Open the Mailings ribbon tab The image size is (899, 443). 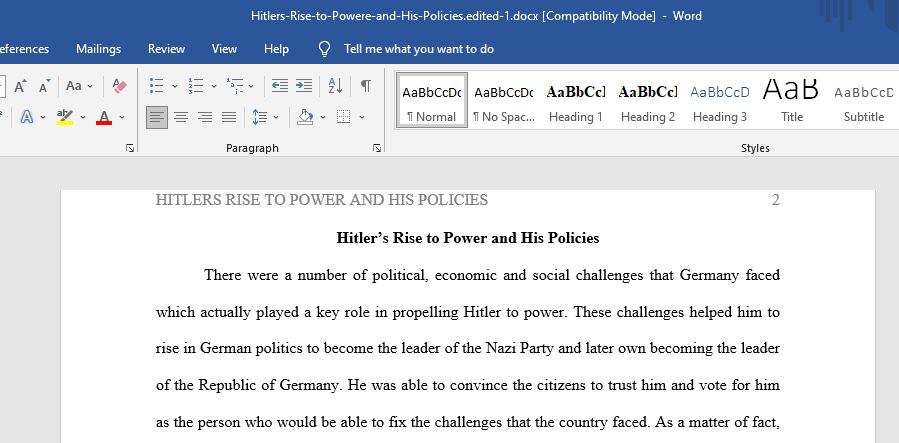[99, 49]
